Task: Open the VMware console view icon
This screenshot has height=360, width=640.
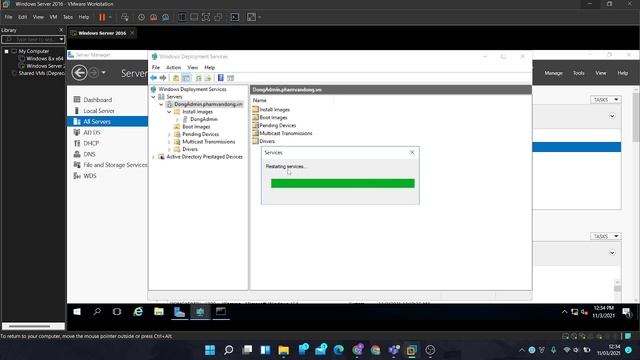Action: 235,17
